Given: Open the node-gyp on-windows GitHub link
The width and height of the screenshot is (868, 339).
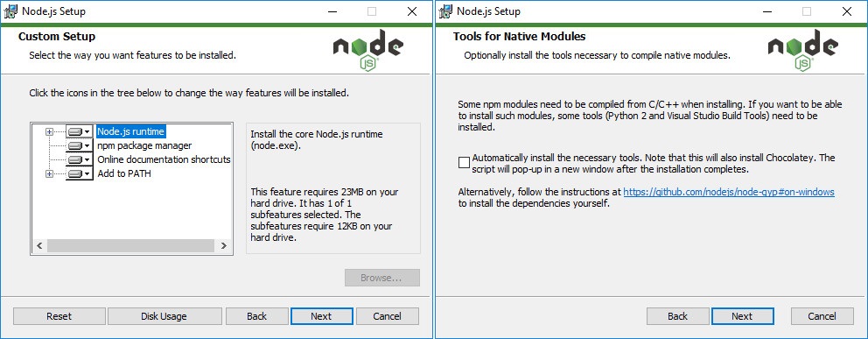Looking at the screenshot, I should [x=729, y=192].
